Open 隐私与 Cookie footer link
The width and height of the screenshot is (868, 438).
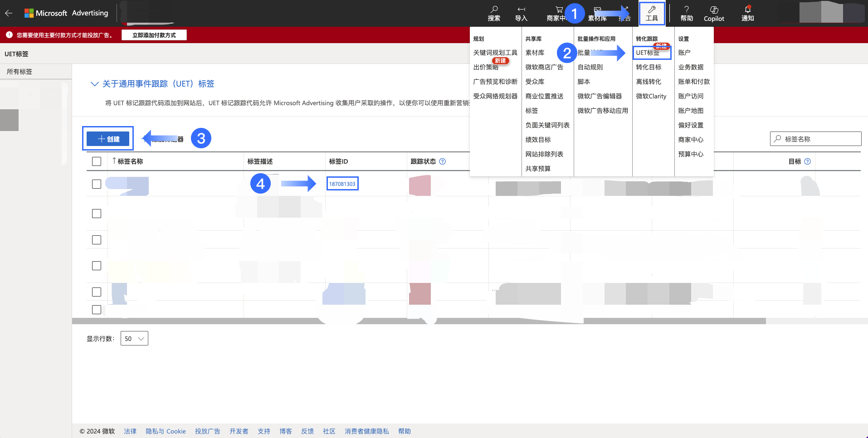coord(166,431)
